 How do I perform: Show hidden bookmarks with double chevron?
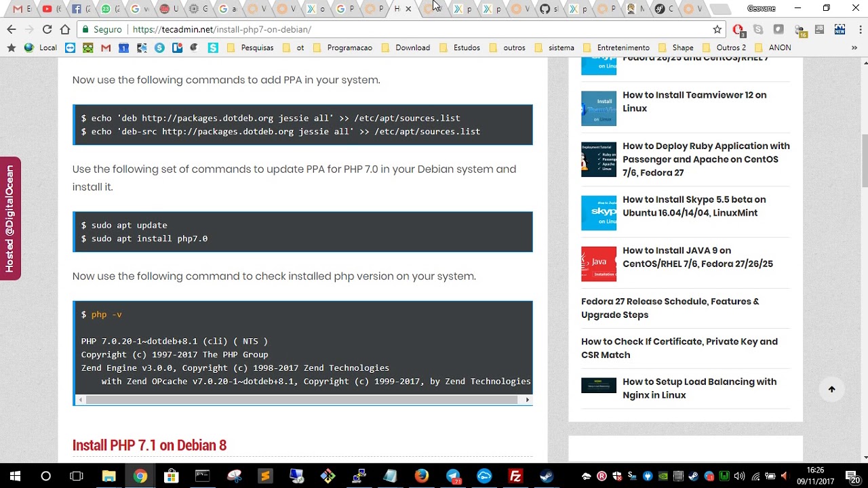(854, 47)
